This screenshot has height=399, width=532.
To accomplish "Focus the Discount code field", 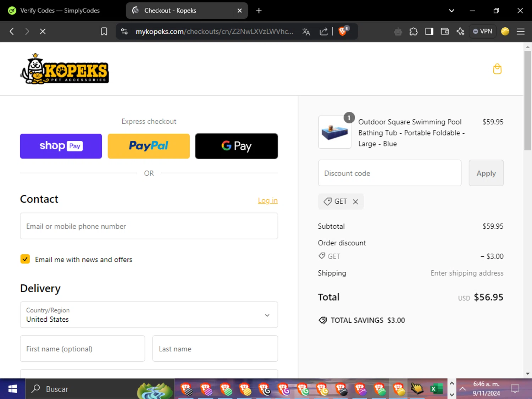I will pyautogui.click(x=390, y=173).
